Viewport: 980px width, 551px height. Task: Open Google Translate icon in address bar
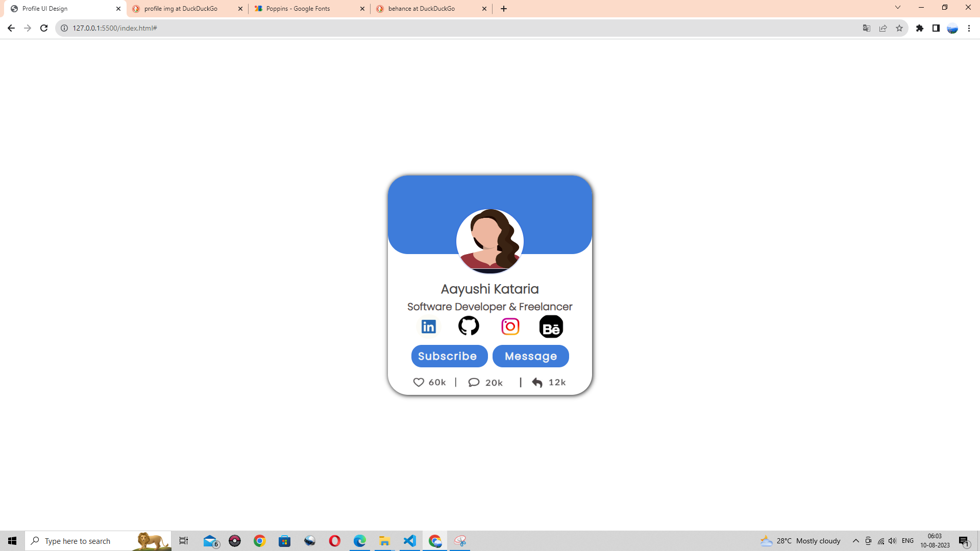click(866, 28)
